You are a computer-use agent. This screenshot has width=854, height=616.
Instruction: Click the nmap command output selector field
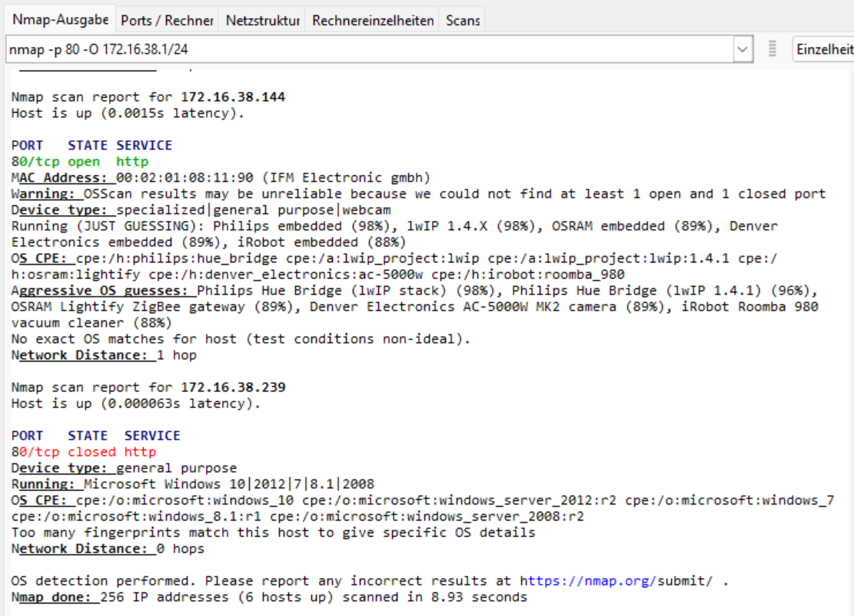(x=369, y=50)
